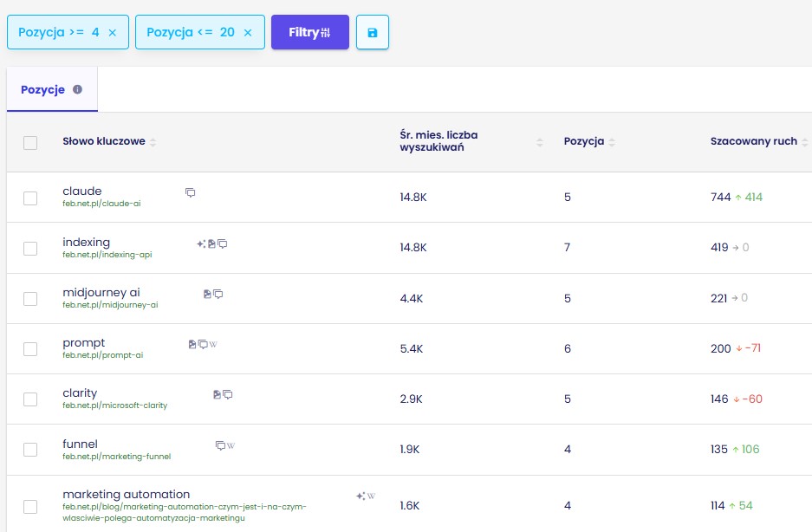Click the sparkle AI icon in marketing automation row
Image resolution: width=812 pixels, height=532 pixels.
tap(361, 496)
